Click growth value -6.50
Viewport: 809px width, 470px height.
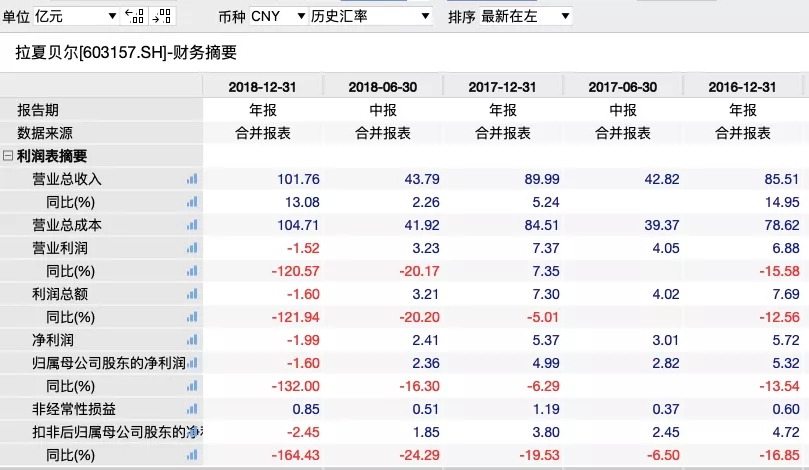(662, 455)
